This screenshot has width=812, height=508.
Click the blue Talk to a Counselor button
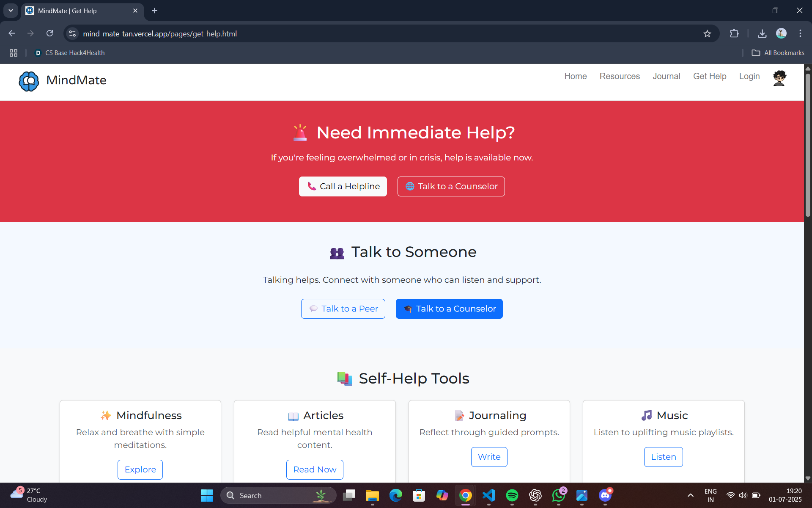[x=449, y=309]
